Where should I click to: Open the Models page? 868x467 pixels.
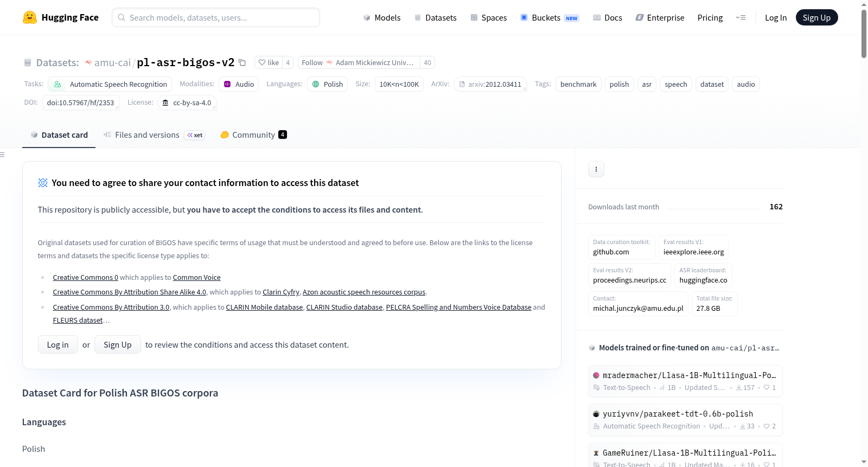click(x=382, y=17)
